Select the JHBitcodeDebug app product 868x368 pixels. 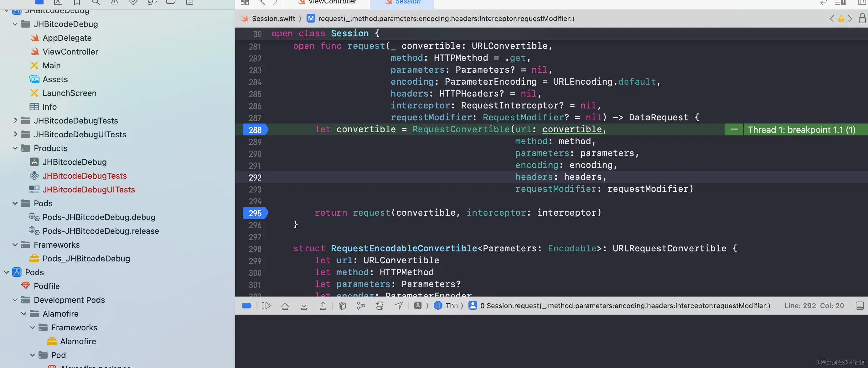click(74, 162)
